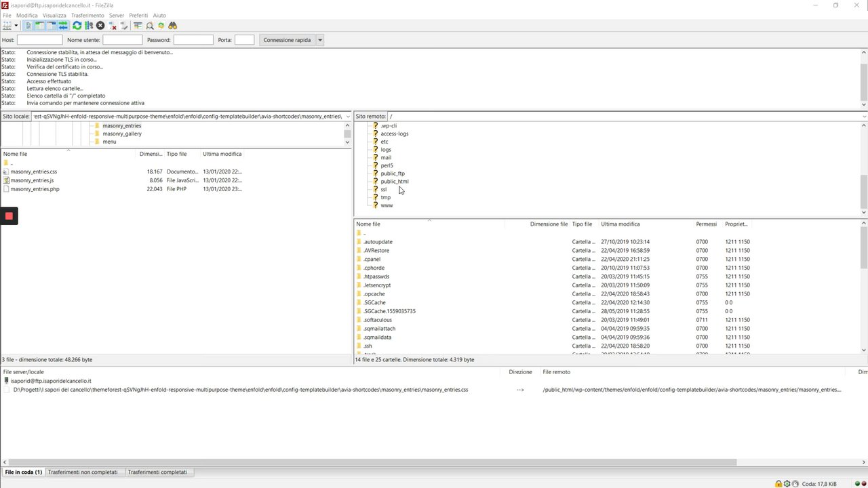Image resolution: width=868 pixels, height=488 pixels.
Task: Sort remote list by Permessi column
Action: coord(708,224)
